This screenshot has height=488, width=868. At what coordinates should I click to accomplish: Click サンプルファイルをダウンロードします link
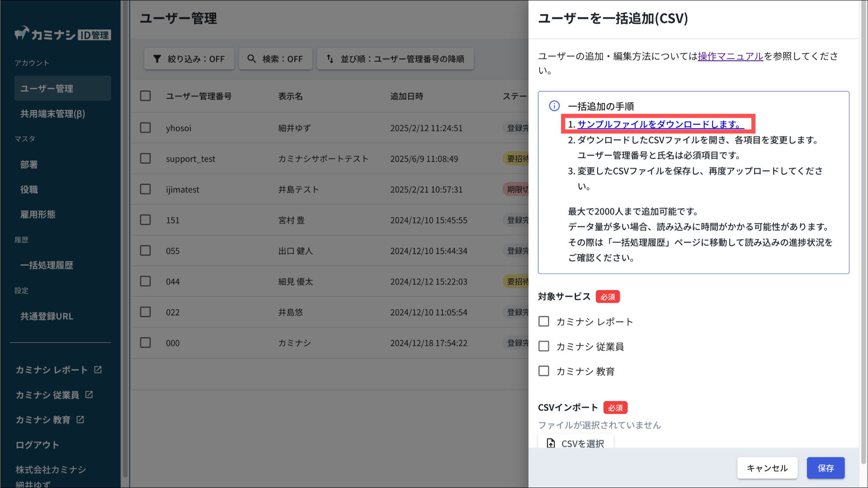(x=661, y=124)
